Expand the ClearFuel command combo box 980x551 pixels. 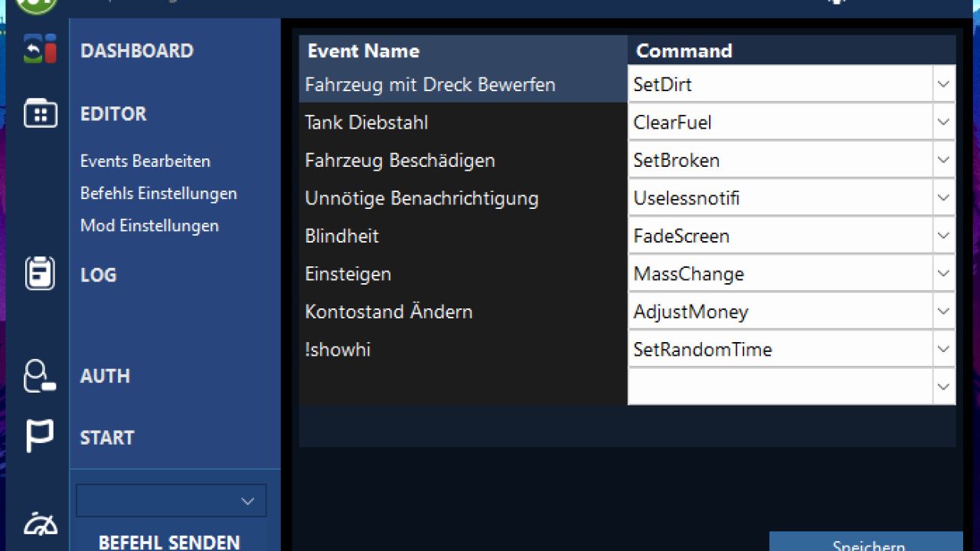coord(943,122)
